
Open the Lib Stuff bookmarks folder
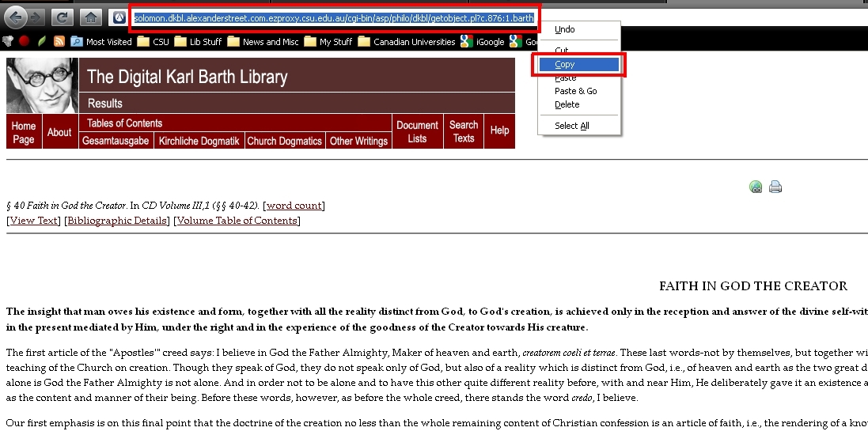pos(198,41)
